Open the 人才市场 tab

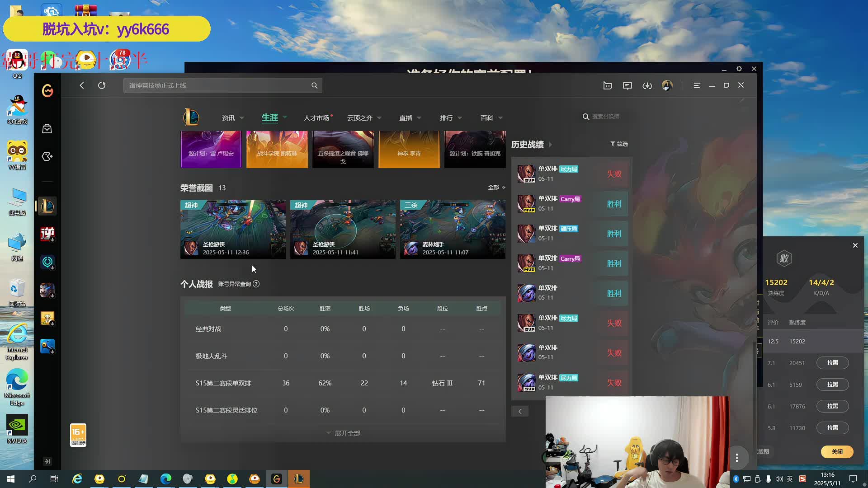317,118
